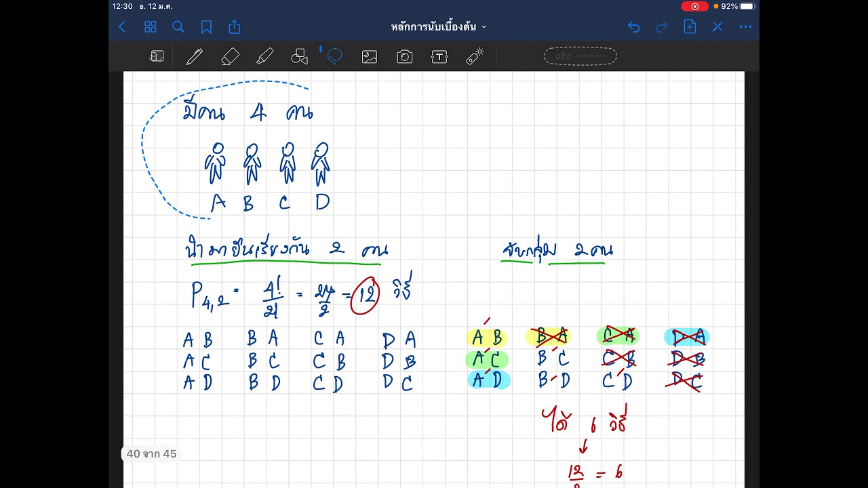Redo the undone action
The height and width of the screenshot is (488, 868).
(x=662, y=27)
